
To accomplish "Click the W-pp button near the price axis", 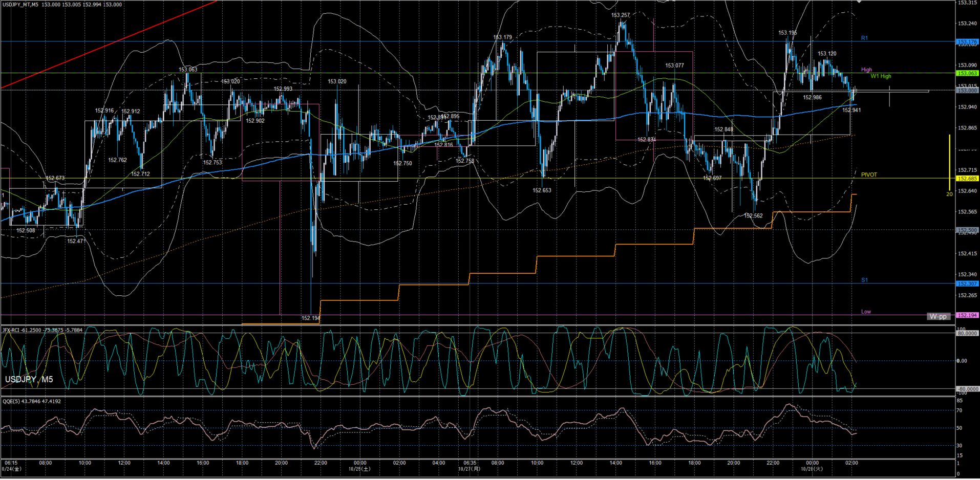I will point(938,316).
